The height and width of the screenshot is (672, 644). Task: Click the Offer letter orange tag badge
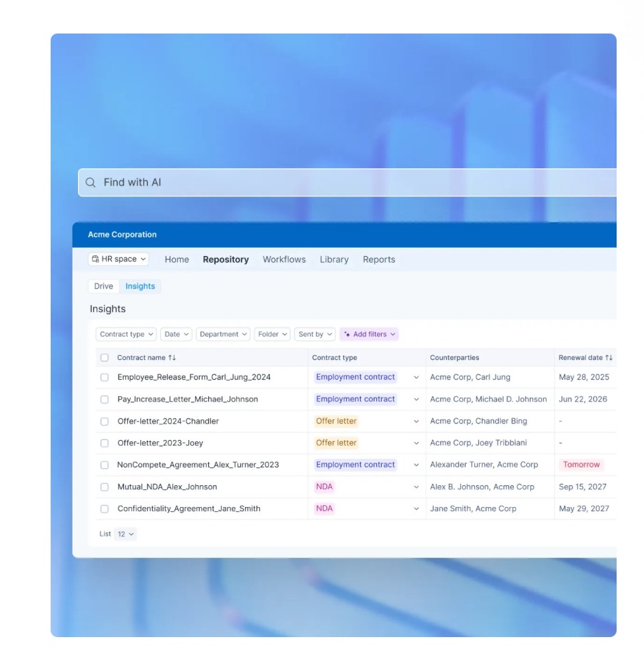(x=336, y=421)
